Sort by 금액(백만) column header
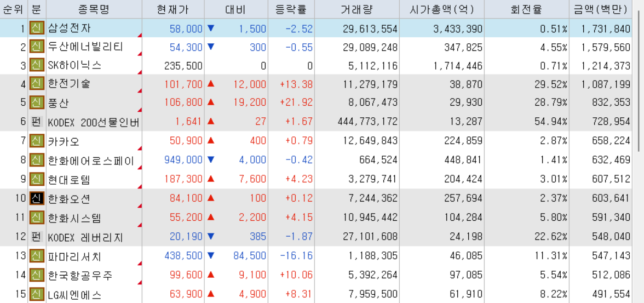Image resolution: width=644 pixels, height=303 pixels. [601, 9]
